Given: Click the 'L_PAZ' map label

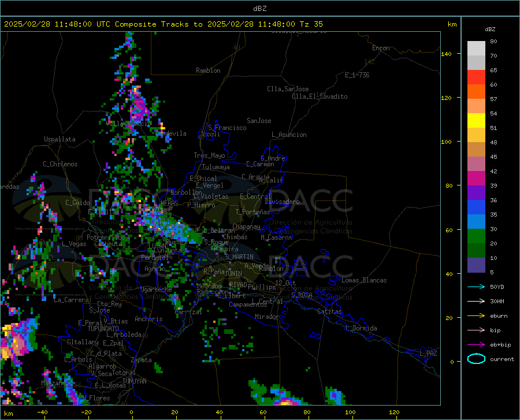Looking at the screenshot, I should (428, 354).
